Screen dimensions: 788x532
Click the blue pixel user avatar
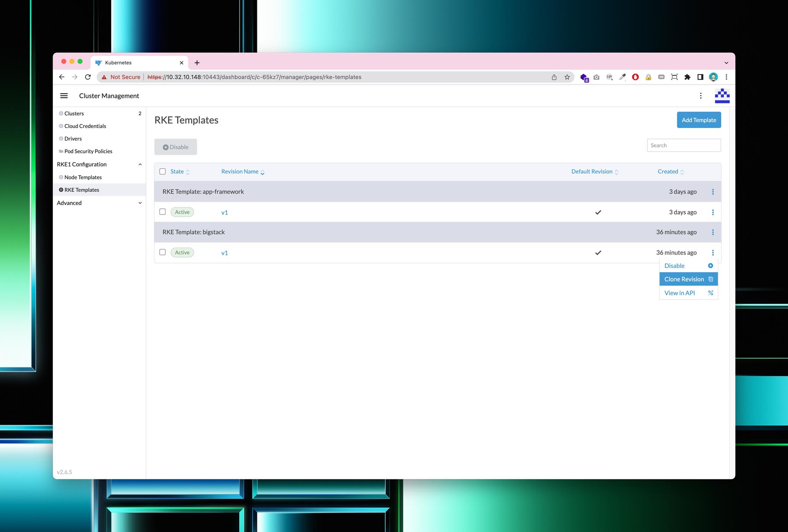pyautogui.click(x=722, y=95)
